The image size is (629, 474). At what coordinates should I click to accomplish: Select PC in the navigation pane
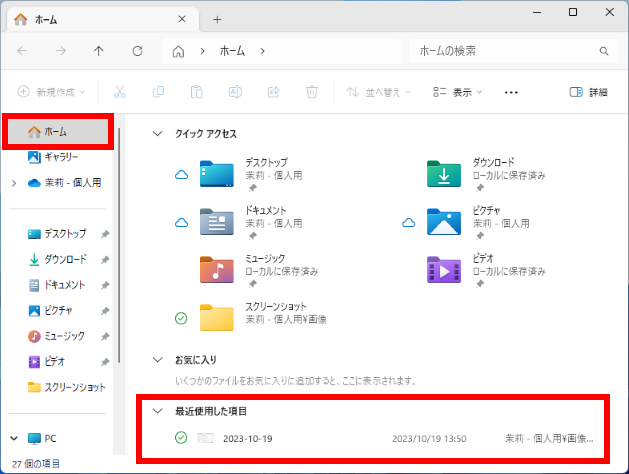tap(42, 439)
